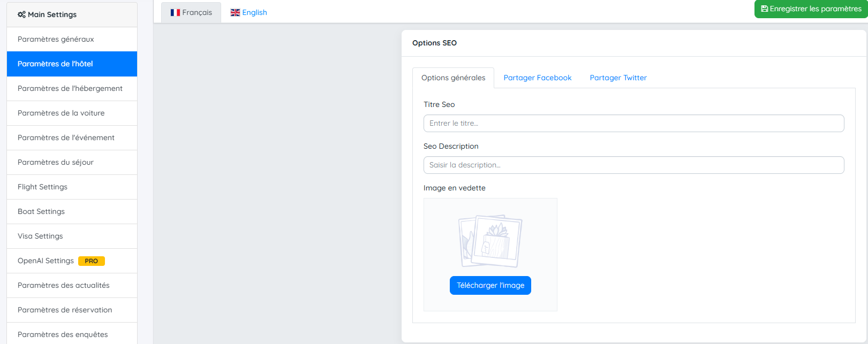Open Paramètres généraux in the sidebar
868x344 pixels.
tap(56, 39)
